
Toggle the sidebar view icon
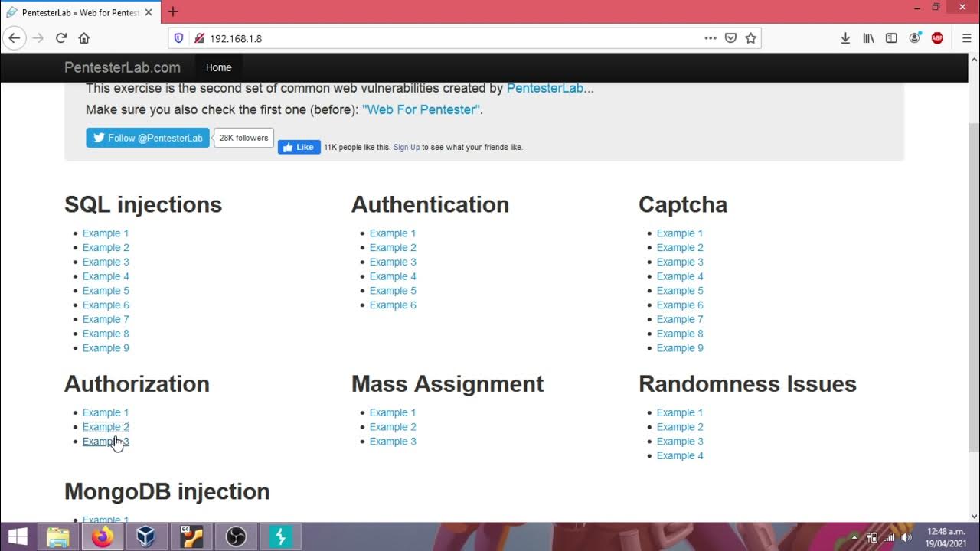click(x=891, y=38)
